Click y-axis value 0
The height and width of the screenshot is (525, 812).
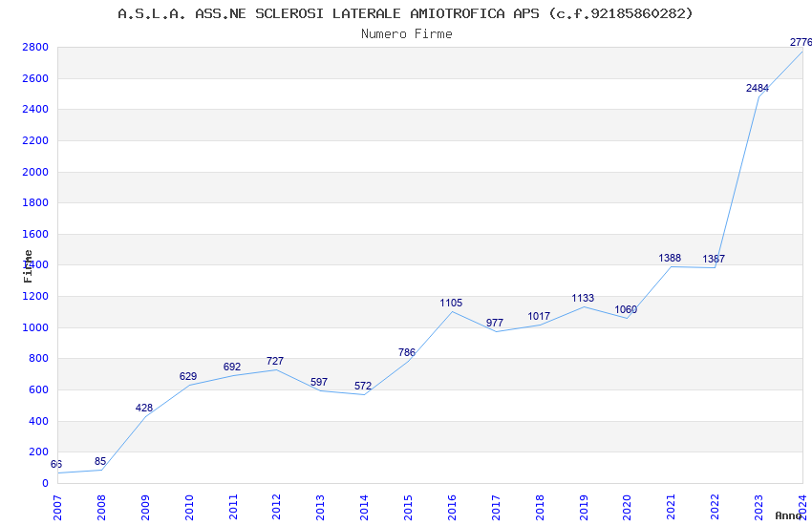(45, 483)
